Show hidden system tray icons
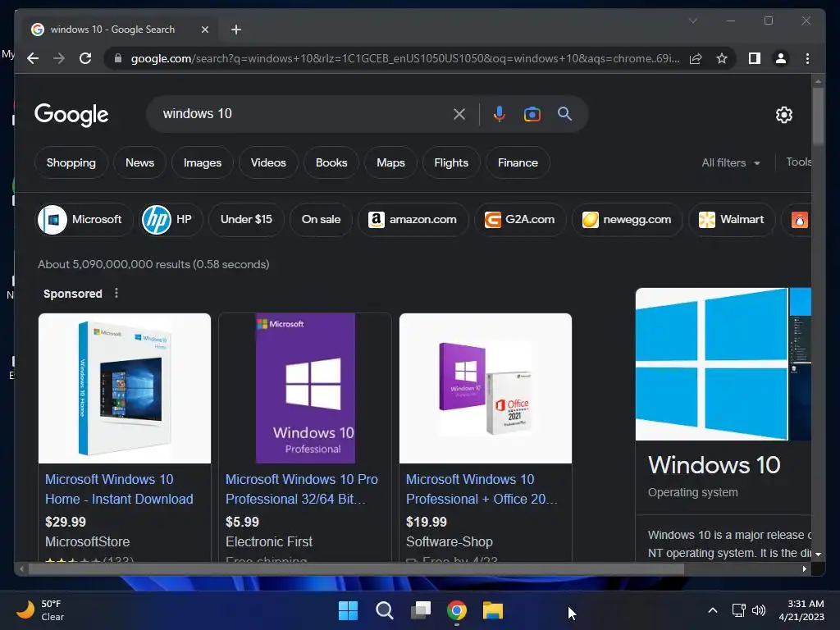The image size is (840, 630). coord(713,610)
